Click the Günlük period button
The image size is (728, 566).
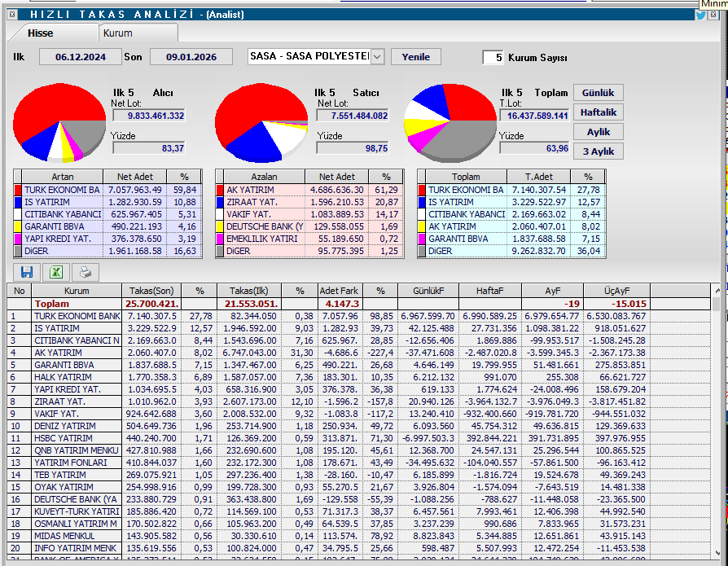tap(598, 93)
